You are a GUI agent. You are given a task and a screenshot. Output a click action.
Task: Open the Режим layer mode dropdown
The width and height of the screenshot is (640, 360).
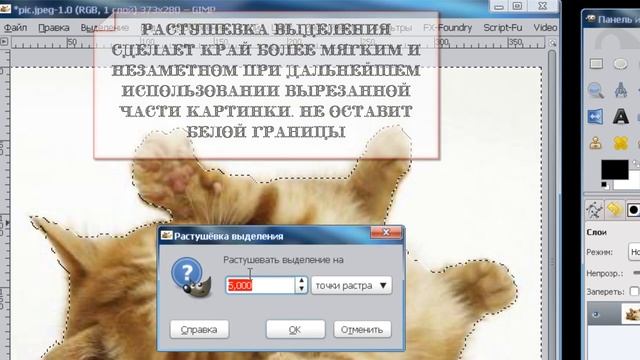pos(634,252)
